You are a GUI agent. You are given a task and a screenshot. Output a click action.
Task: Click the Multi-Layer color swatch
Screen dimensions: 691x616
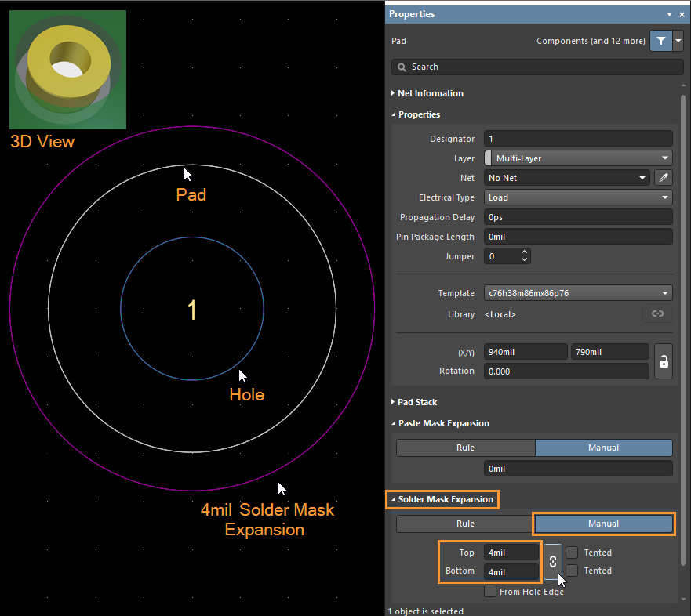[x=489, y=158]
